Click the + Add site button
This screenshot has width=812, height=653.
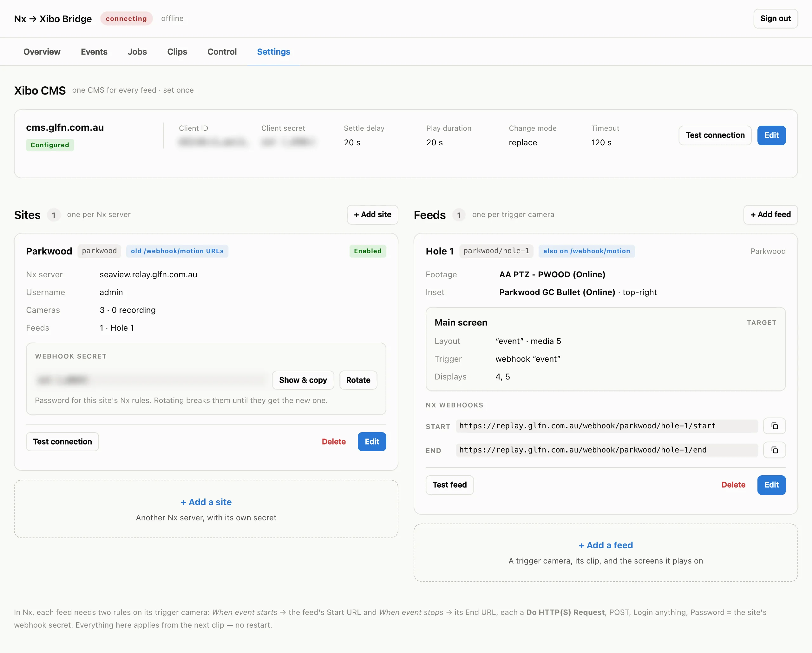[372, 215]
